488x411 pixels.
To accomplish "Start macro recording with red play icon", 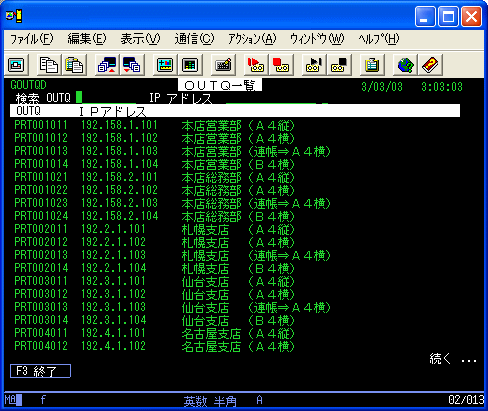I will point(256,65).
